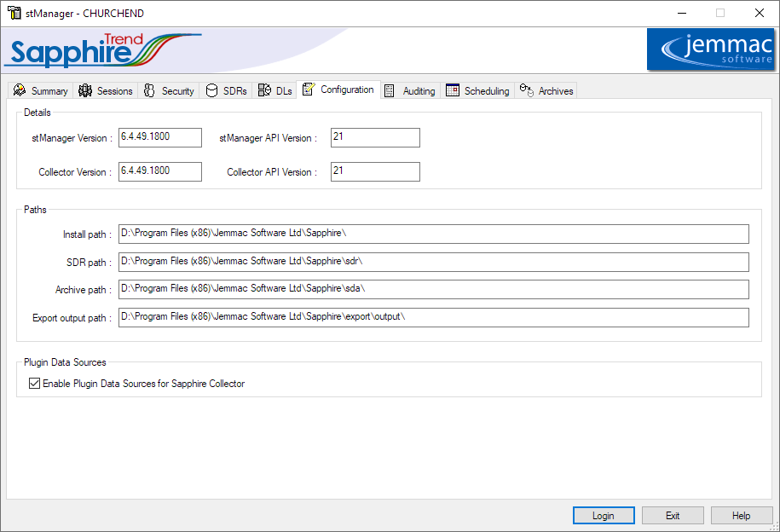Open Help with the Help button
Image resolution: width=780 pixels, height=532 pixels.
click(741, 516)
